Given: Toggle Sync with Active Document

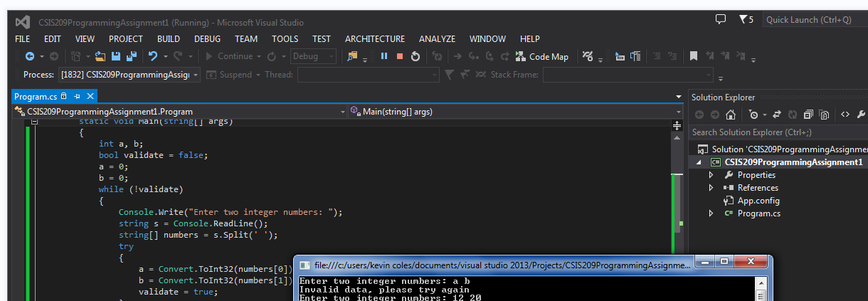Looking at the screenshot, I should tap(777, 115).
